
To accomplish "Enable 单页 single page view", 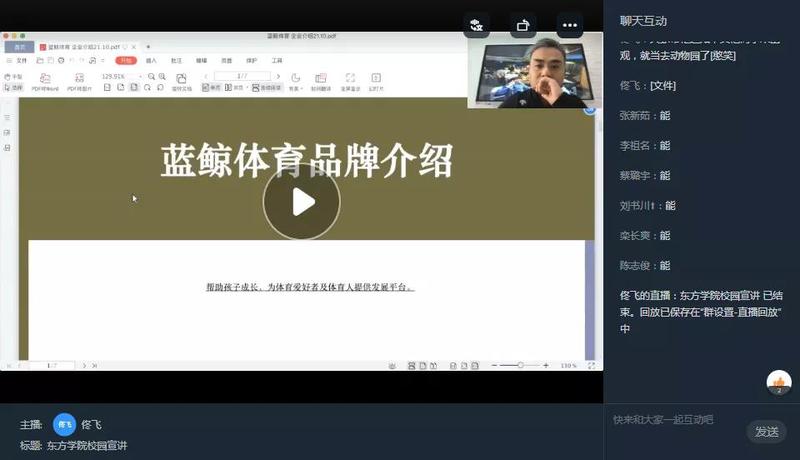I will (211, 88).
